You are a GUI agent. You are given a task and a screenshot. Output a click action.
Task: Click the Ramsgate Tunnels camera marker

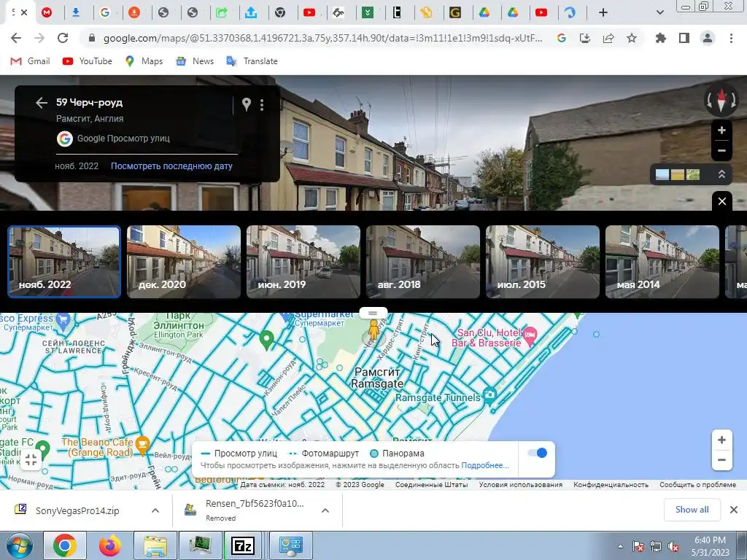(489, 394)
